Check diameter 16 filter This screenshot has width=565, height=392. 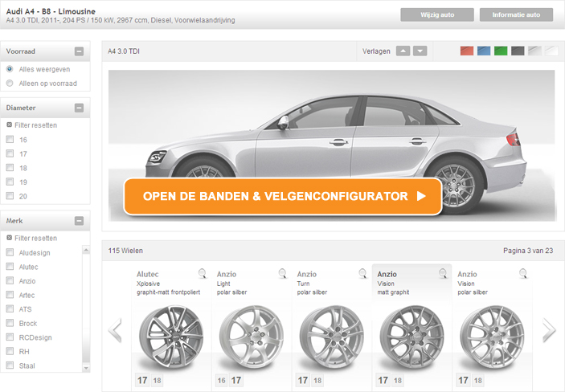(x=10, y=140)
